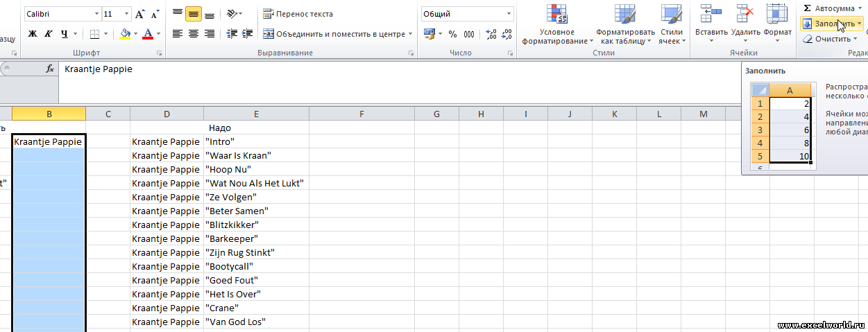Open Число group dialog launcher

[x=510, y=53]
